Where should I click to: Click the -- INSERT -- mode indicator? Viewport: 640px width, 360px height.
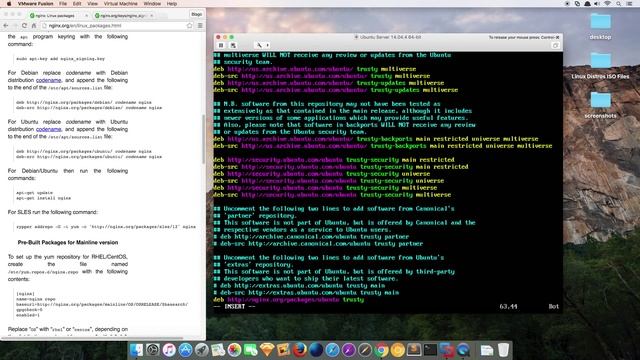point(235,307)
